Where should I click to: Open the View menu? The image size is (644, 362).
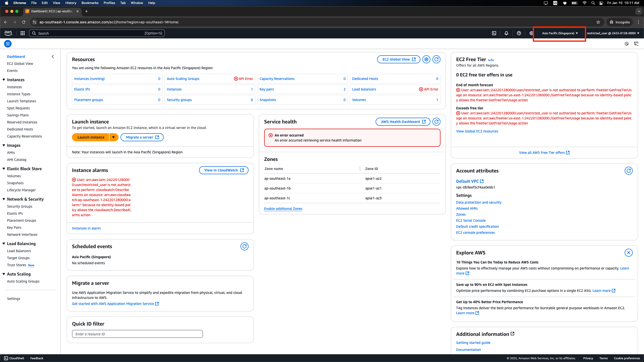click(x=56, y=3)
